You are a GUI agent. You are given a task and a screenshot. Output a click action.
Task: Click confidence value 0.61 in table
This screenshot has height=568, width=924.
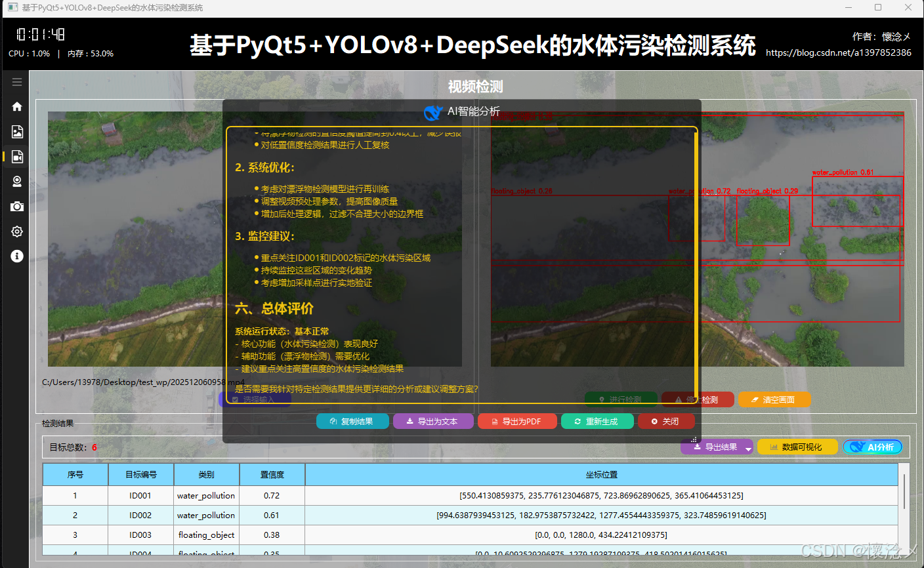272,516
